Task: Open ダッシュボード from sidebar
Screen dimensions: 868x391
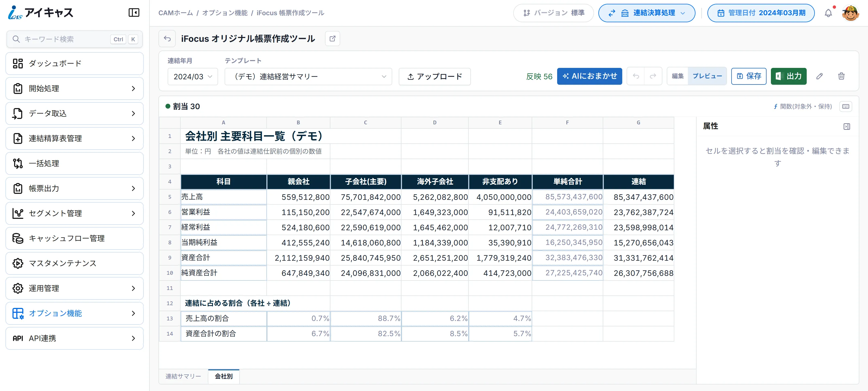Action: [x=75, y=64]
